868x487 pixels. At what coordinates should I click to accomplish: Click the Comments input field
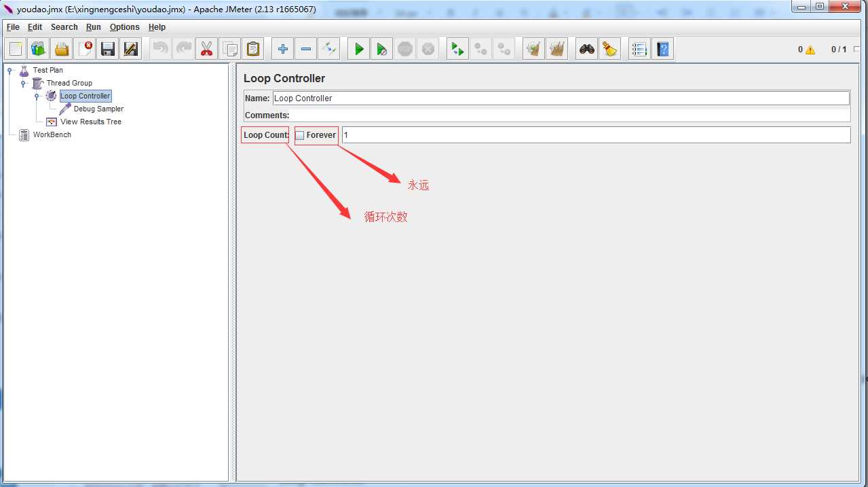(569, 115)
